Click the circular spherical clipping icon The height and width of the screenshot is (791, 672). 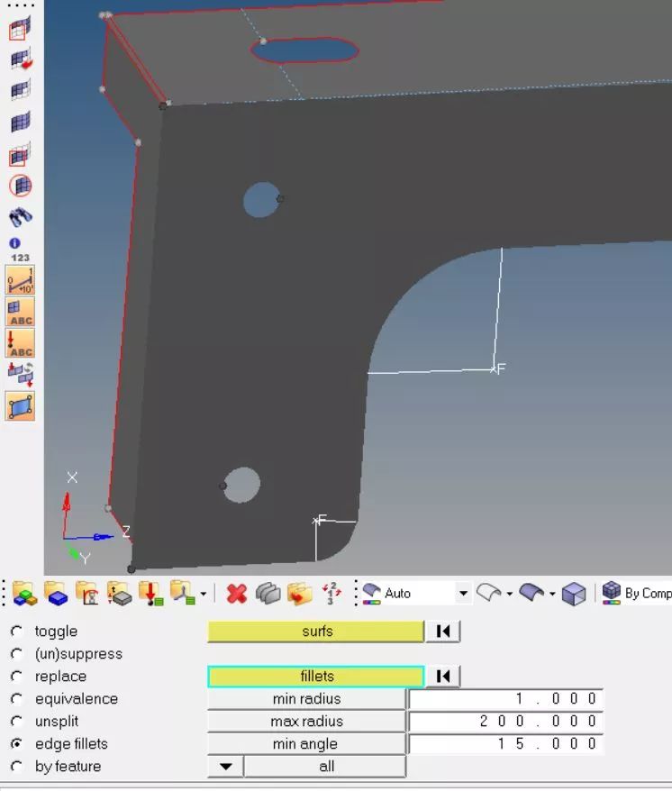(20, 186)
